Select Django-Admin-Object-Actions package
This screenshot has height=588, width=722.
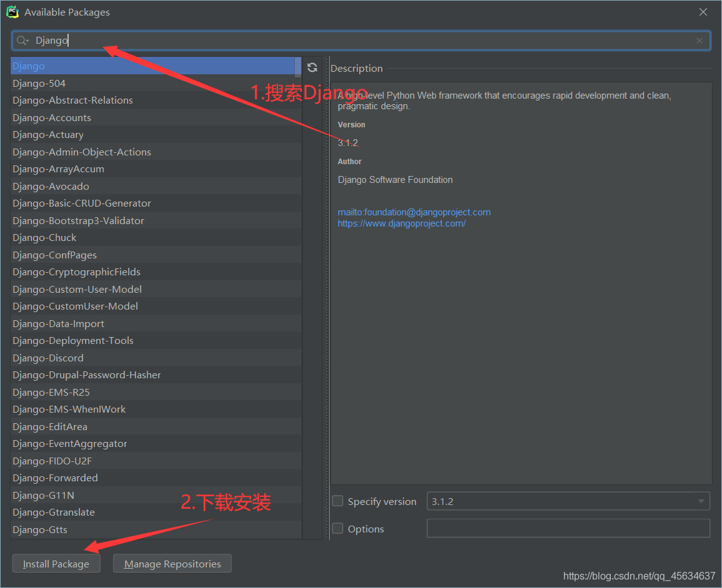[x=156, y=152]
